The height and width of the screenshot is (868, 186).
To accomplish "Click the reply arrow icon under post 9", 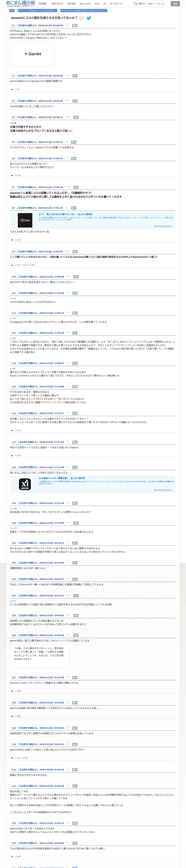I will point(12,265).
